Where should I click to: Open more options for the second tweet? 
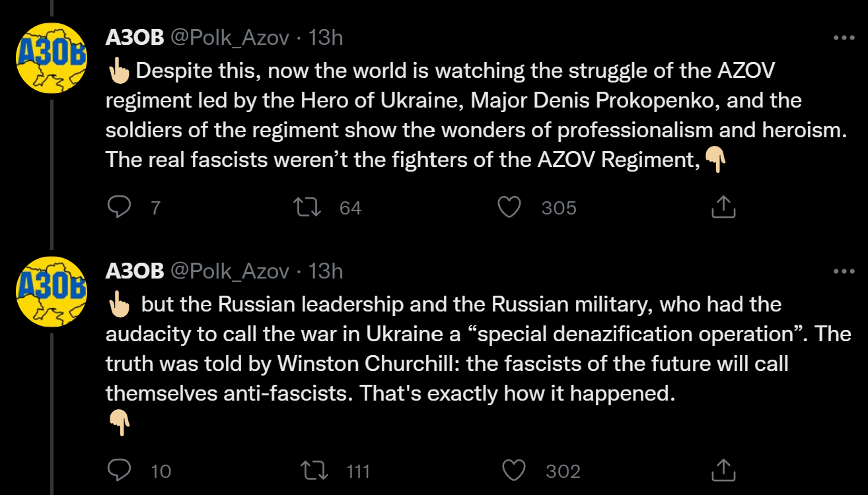click(x=844, y=271)
